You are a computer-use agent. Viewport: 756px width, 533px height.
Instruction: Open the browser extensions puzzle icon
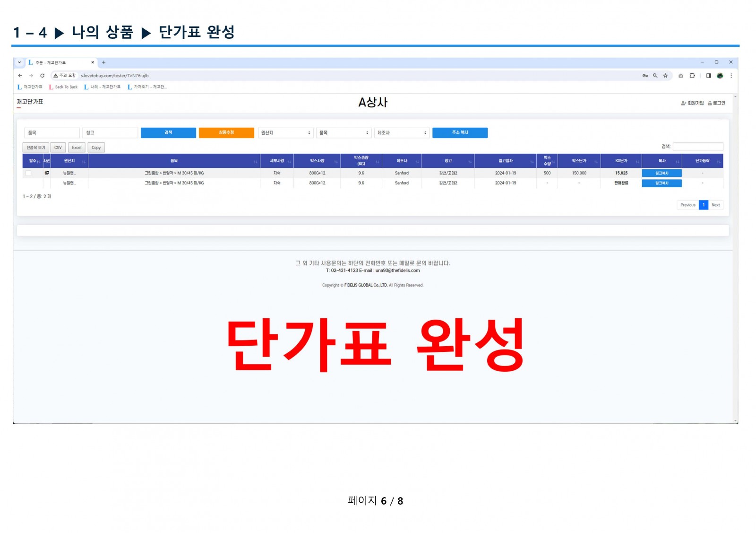tap(692, 76)
